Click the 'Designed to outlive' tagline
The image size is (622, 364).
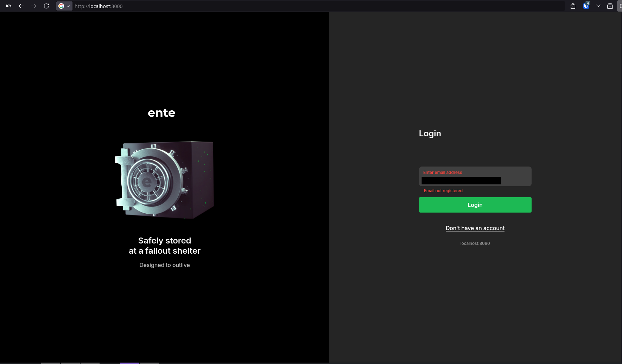[x=165, y=265]
